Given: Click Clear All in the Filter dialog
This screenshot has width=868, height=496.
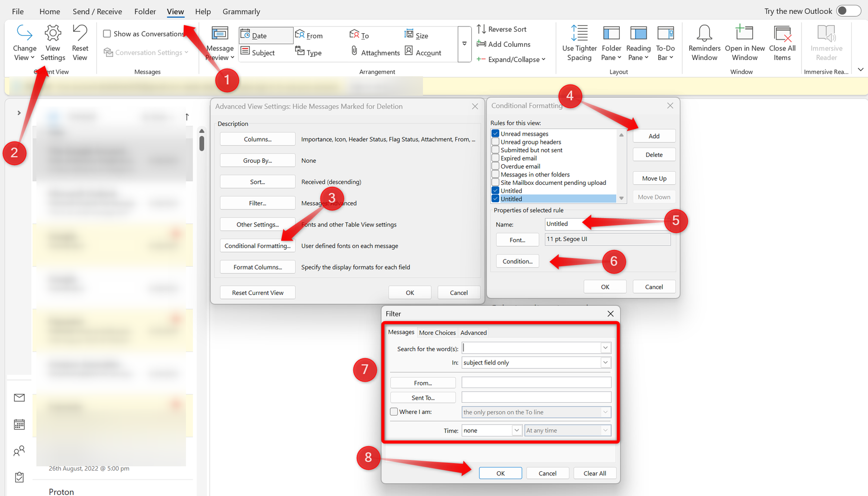Looking at the screenshot, I should point(594,473).
